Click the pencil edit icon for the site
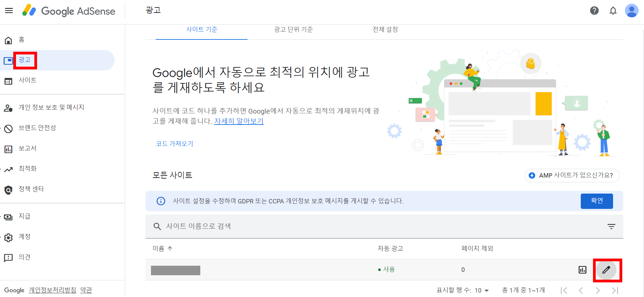644x297 pixels. [x=606, y=270]
